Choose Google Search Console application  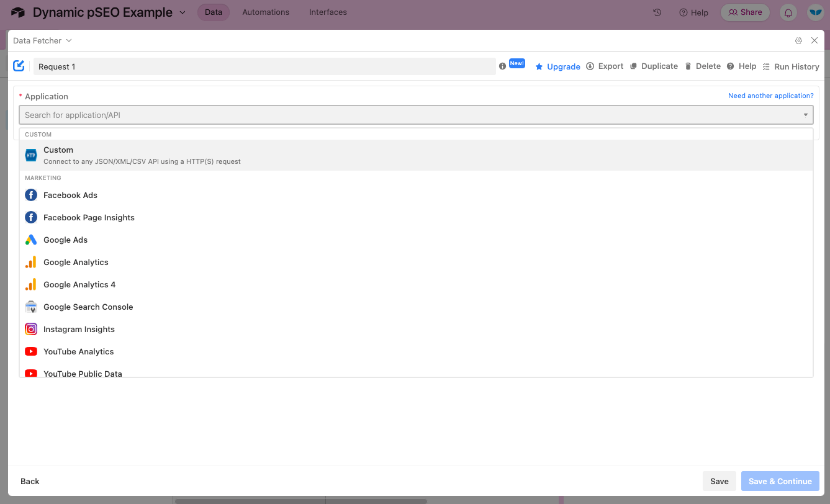(x=416, y=307)
